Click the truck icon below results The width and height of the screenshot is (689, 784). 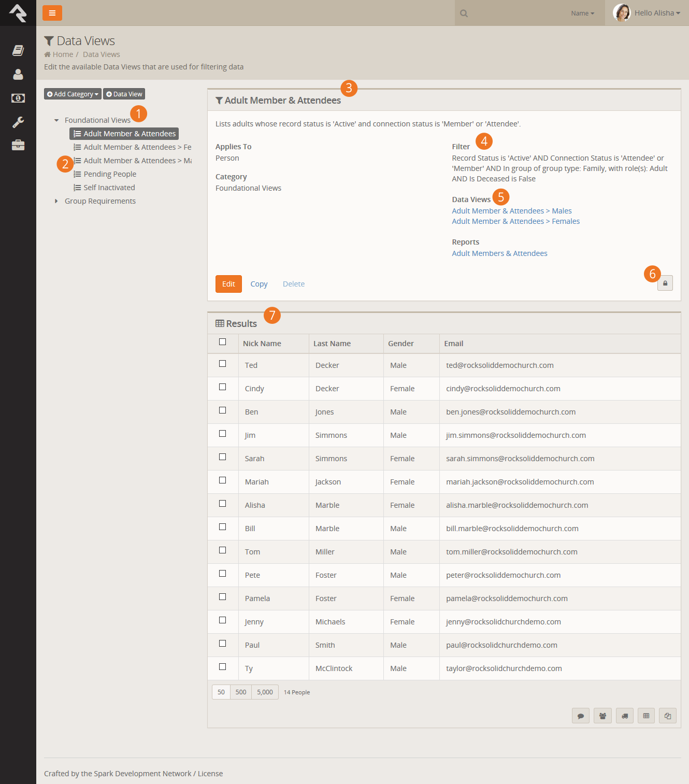625,716
